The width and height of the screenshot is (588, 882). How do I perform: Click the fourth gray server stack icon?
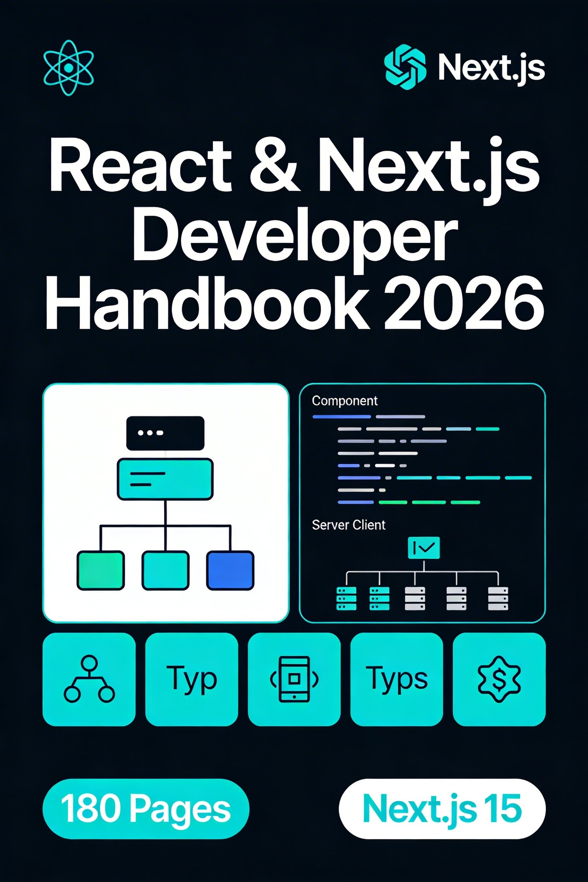(x=457, y=599)
